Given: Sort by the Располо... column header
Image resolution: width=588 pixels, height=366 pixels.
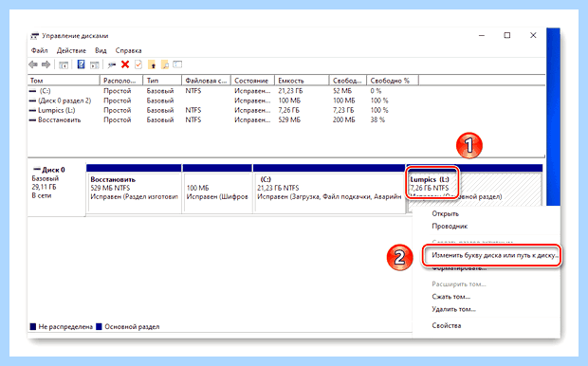Looking at the screenshot, I should (x=121, y=81).
